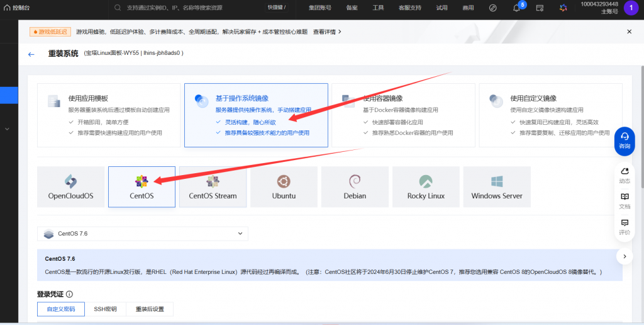Select 使用自定义镜像 card

tap(551, 115)
